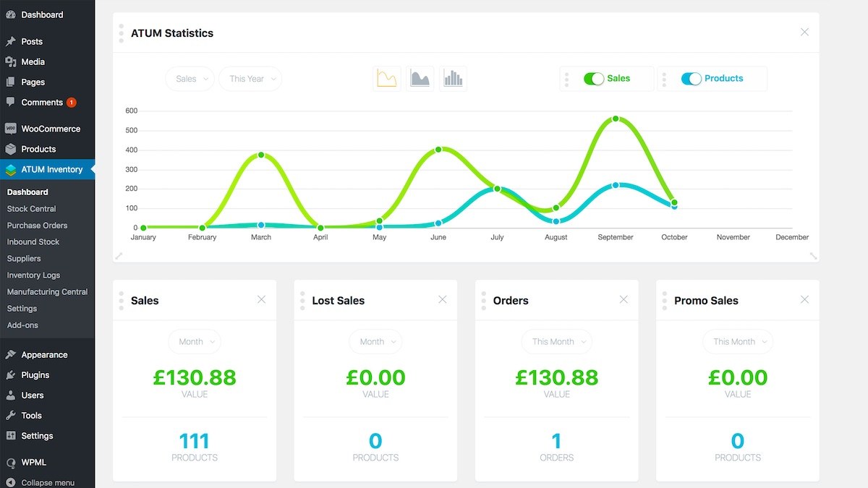Go to Stock Central
868x488 pixels.
[32, 209]
